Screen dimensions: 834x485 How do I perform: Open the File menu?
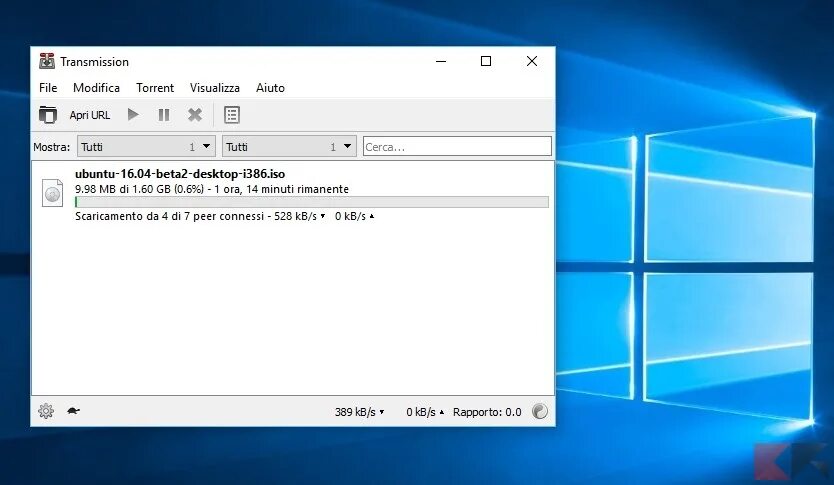click(48, 88)
